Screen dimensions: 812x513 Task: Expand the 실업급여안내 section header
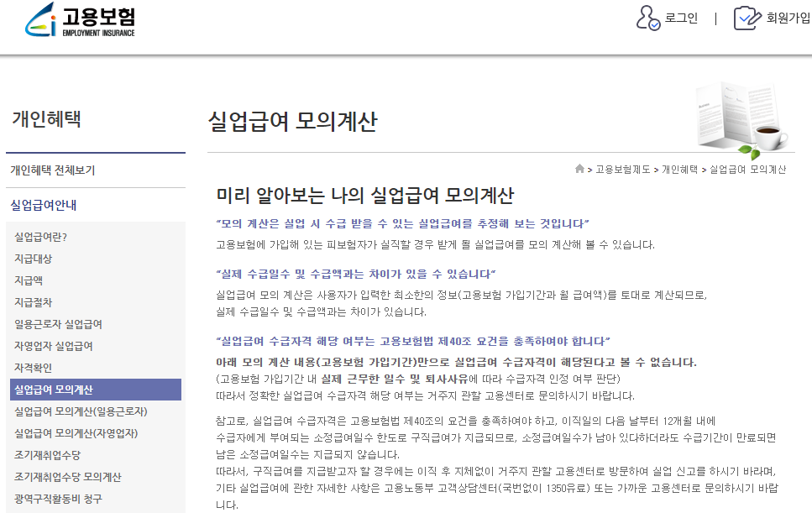pos(43,204)
